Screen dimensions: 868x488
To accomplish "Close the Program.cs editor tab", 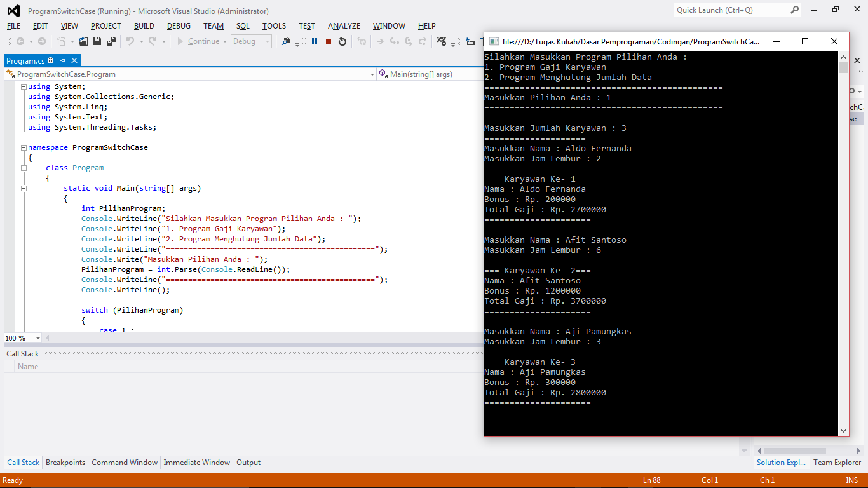I will click(x=74, y=61).
